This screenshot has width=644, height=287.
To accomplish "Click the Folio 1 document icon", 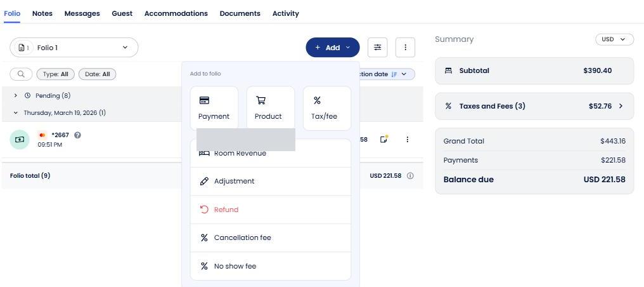I will coord(22,48).
